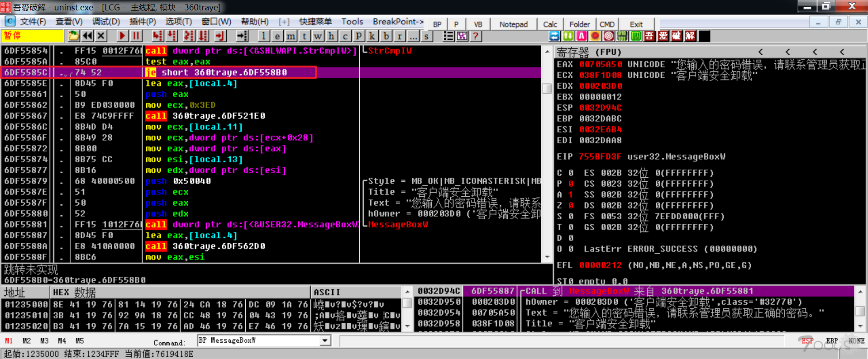The image size is (868, 359).
Task: Open the 查看(V) menu
Action: (x=69, y=22)
